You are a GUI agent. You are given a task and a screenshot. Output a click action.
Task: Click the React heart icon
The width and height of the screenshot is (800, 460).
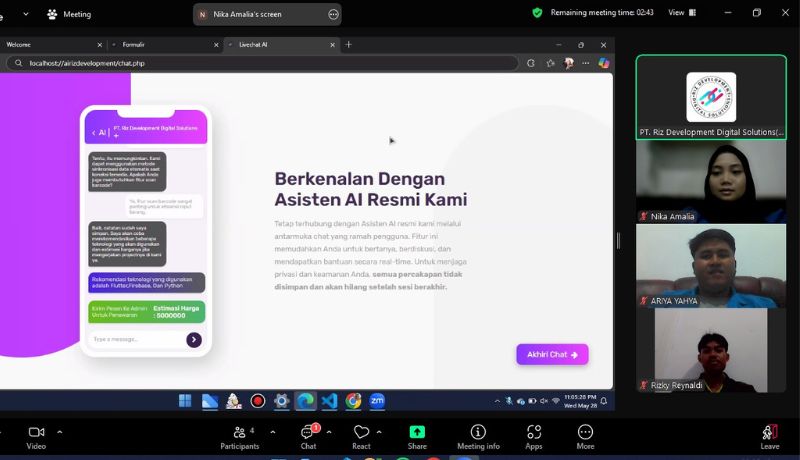361,432
